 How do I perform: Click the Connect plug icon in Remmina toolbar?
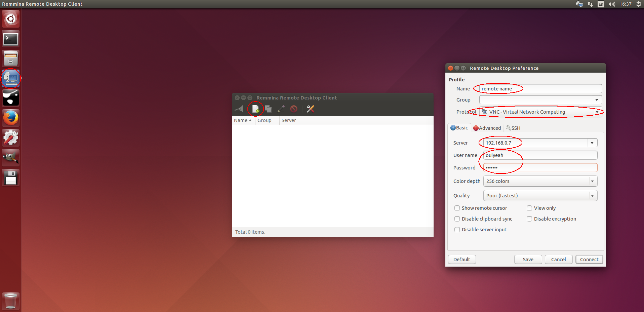[x=239, y=109]
